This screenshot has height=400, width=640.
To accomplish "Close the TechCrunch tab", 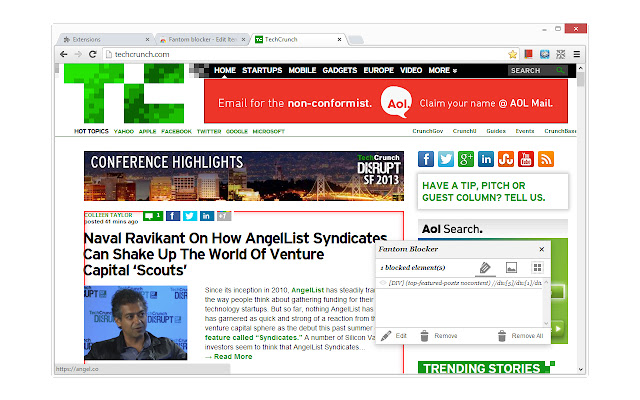I will point(339,40).
